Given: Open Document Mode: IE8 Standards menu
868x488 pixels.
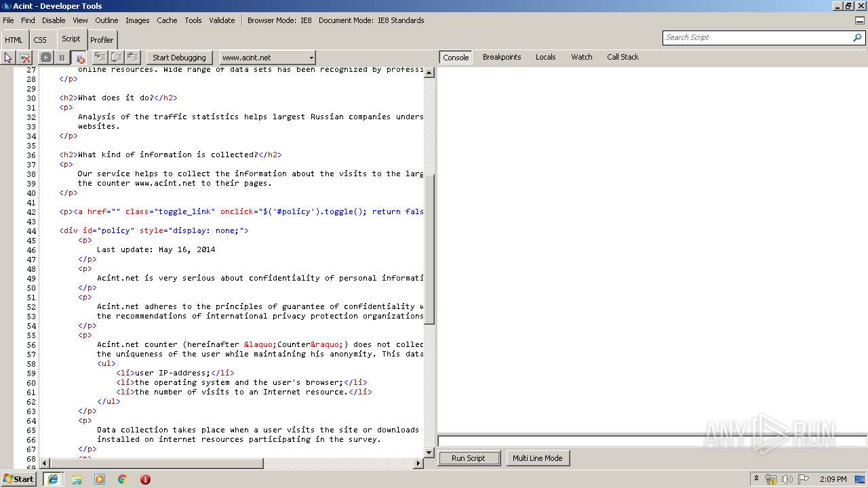Looking at the screenshot, I should click(x=372, y=20).
